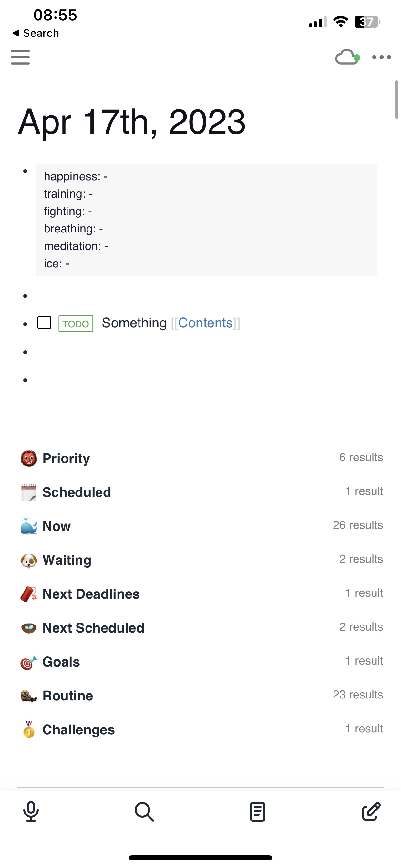
Task: Open the hamburger sidebar menu
Action: click(x=20, y=57)
